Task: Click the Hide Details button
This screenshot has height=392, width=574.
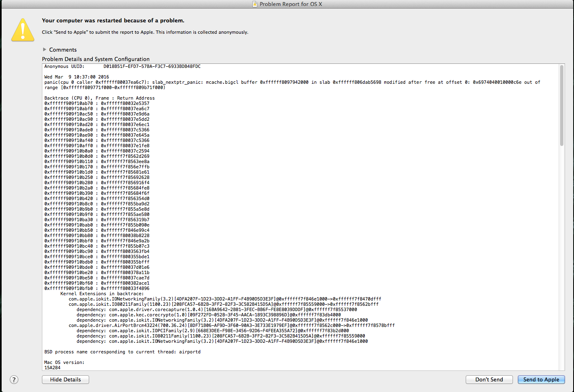Action: [66, 379]
